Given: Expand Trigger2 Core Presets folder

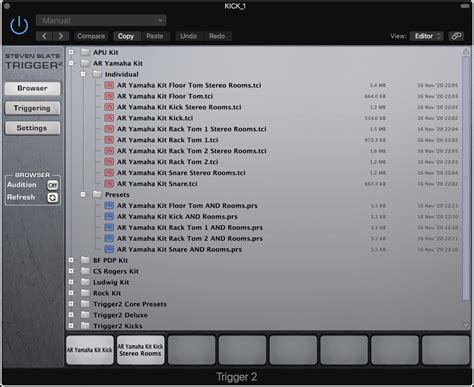Looking at the screenshot, I should [71, 304].
